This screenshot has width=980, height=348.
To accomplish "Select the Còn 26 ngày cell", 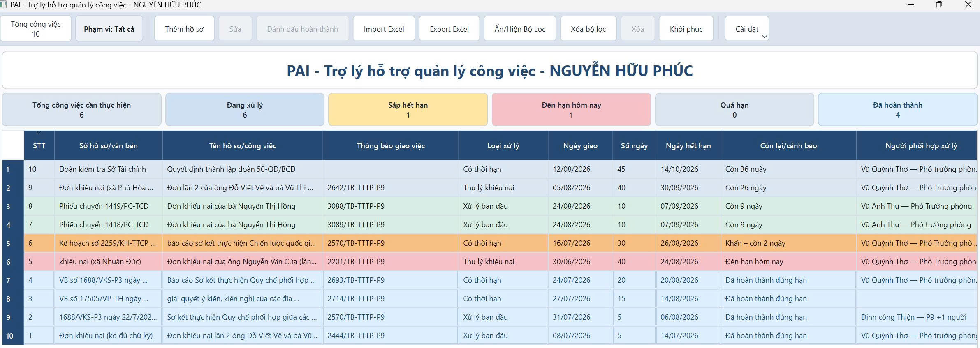I will (789, 188).
